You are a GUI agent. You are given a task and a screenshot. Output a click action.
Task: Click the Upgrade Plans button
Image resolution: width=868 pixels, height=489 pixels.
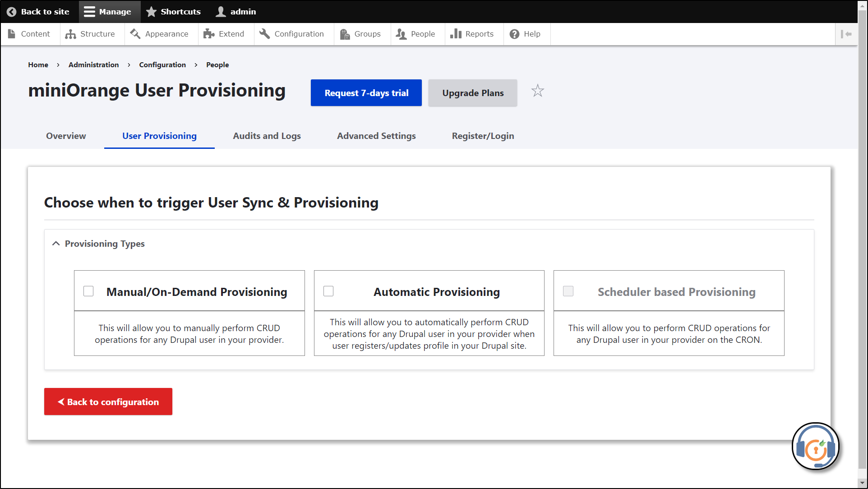[473, 93]
